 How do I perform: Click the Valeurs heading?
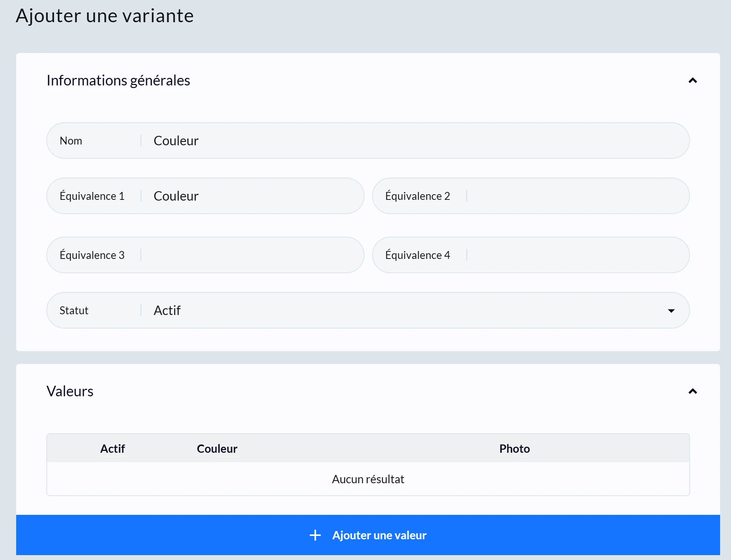pos(70,391)
